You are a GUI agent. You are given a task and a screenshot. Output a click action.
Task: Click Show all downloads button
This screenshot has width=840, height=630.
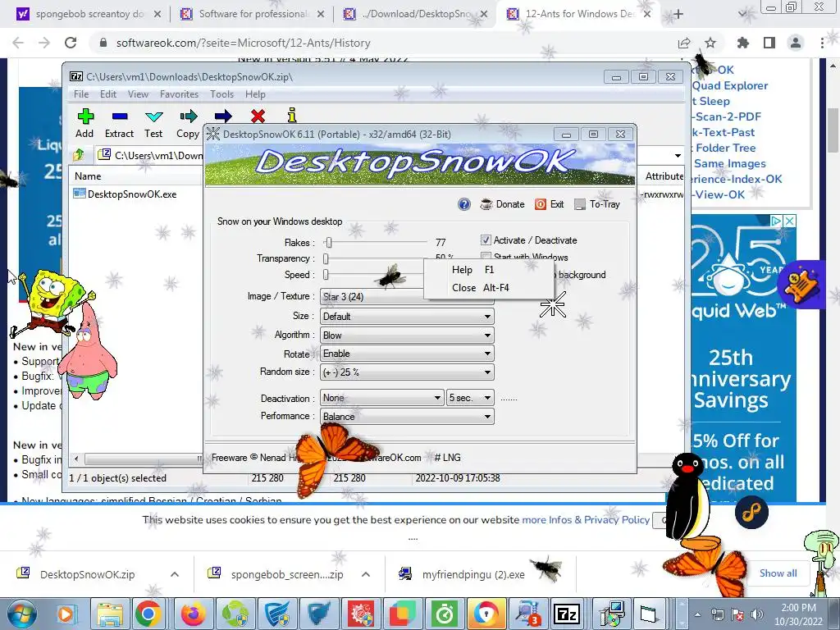pyautogui.click(x=778, y=573)
